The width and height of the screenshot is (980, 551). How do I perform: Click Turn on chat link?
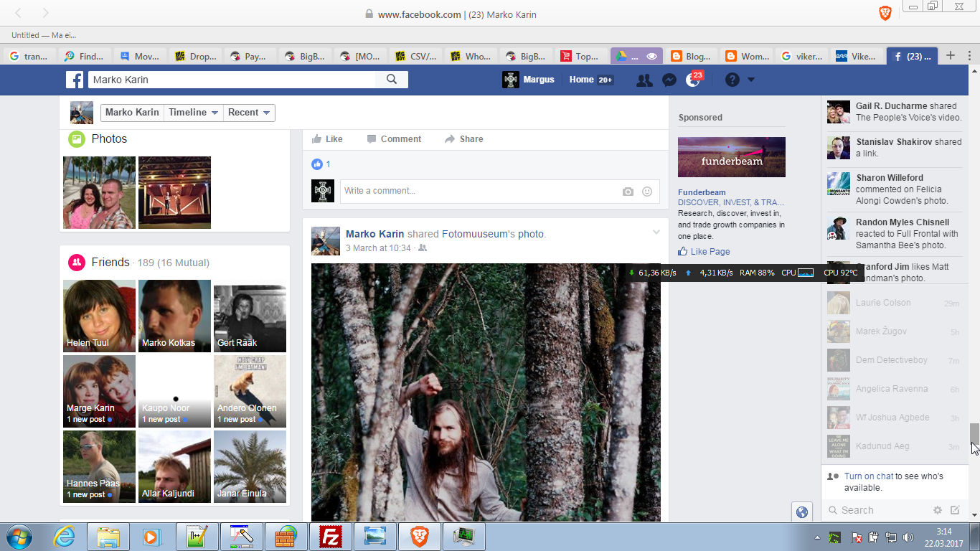[868, 476]
